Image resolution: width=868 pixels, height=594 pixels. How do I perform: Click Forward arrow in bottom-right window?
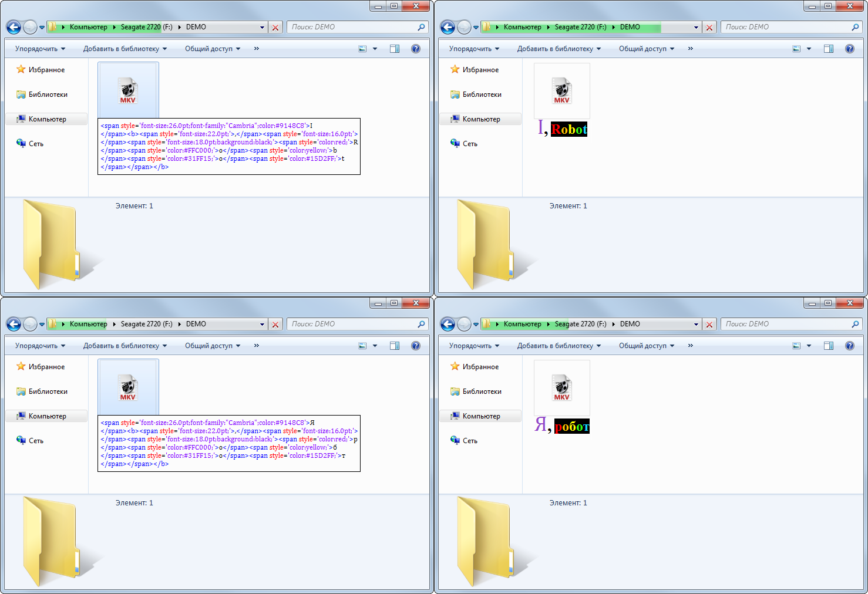click(x=464, y=324)
